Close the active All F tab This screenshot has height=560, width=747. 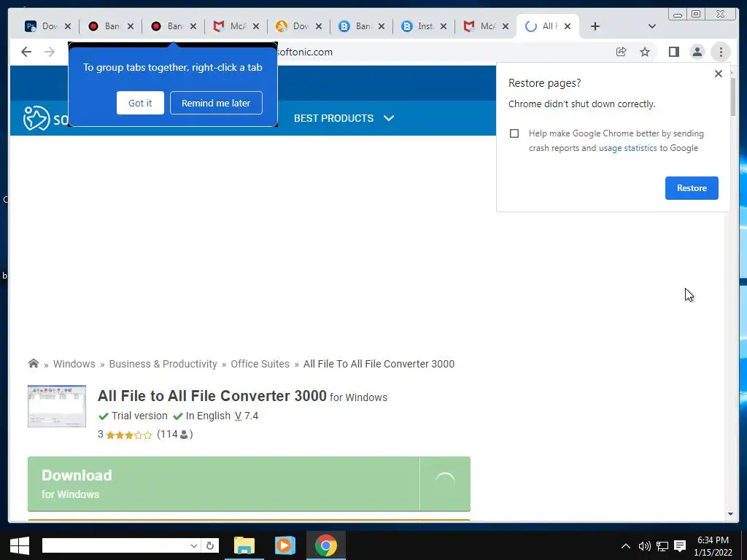click(568, 26)
